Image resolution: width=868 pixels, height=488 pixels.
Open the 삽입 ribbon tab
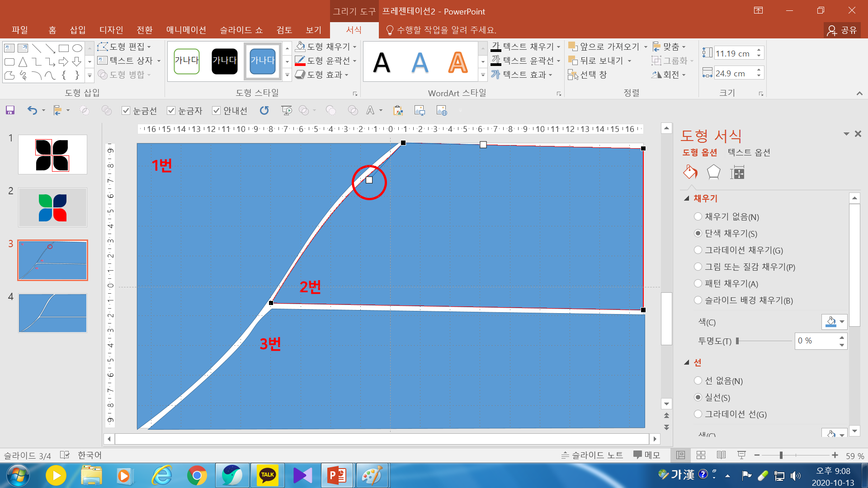[x=77, y=30]
